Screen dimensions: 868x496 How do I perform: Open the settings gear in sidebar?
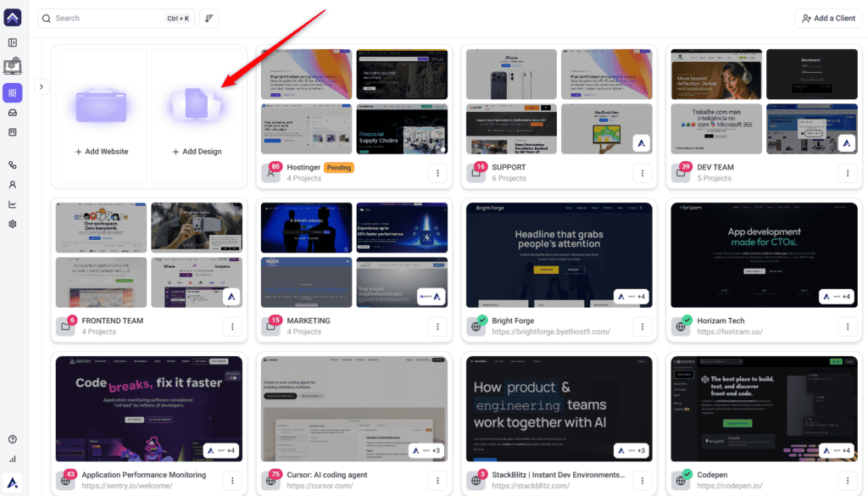(x=12, y=224)
